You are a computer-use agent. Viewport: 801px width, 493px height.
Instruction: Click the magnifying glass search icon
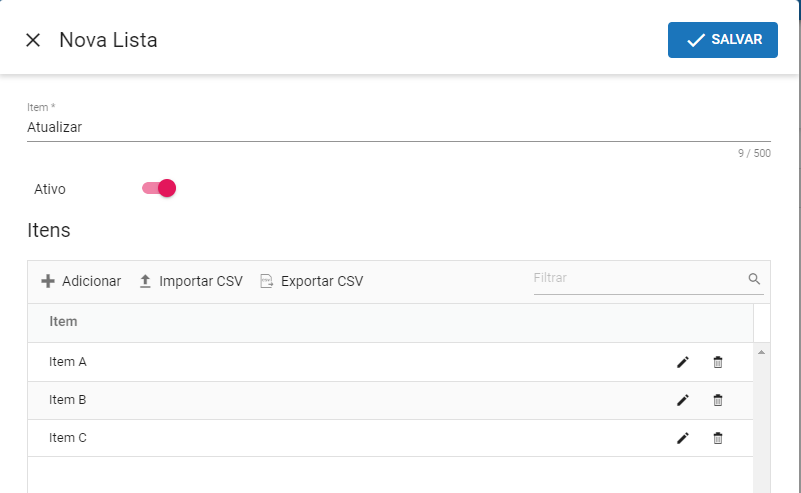pyautogui.click(x=754, y=278)
